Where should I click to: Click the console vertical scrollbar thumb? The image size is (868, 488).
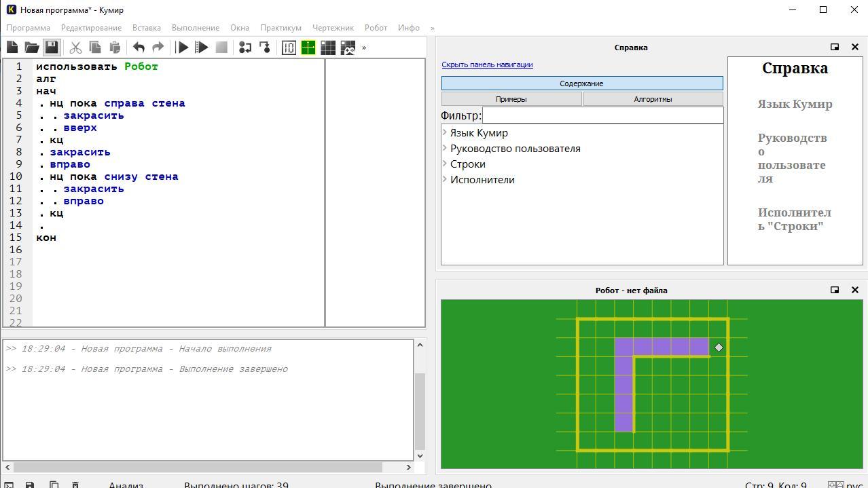coord(420,411)
